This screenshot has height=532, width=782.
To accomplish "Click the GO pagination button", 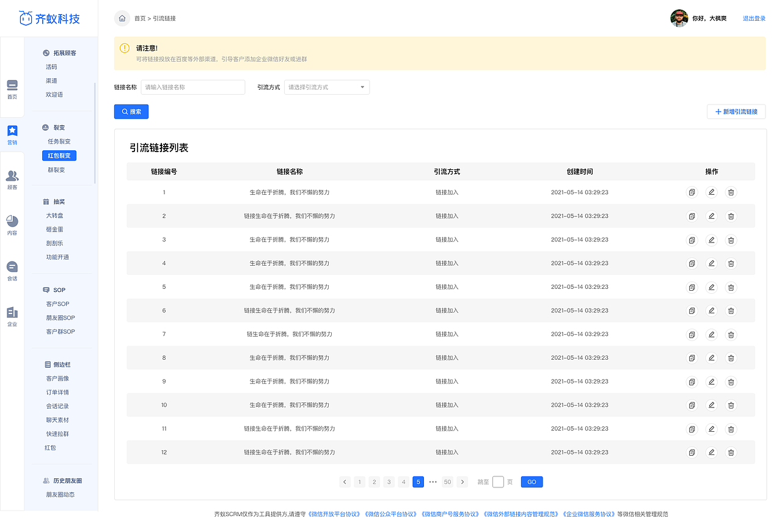I will (532, 482).
